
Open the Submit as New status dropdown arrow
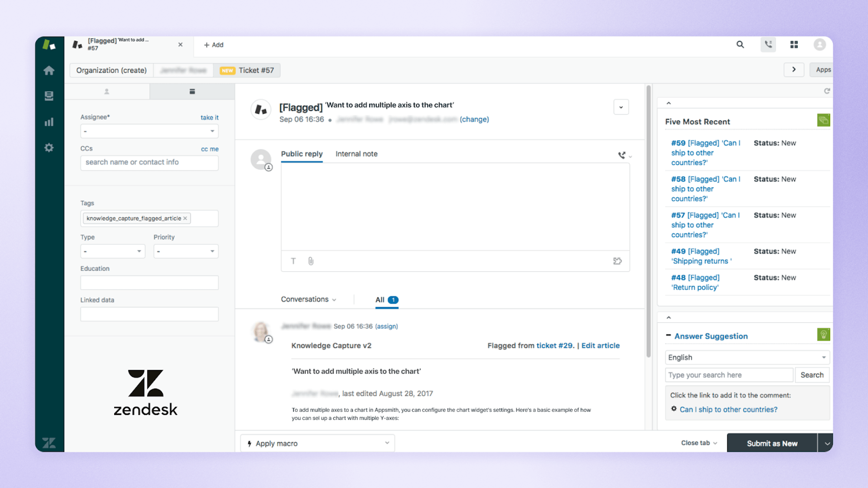pos(827,443)
